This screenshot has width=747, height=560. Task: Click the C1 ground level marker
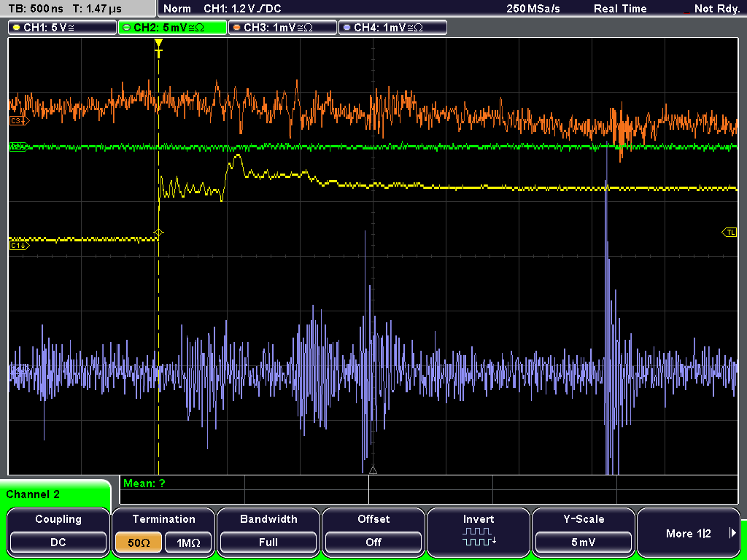pyautogui.click(x=20, y=246)
